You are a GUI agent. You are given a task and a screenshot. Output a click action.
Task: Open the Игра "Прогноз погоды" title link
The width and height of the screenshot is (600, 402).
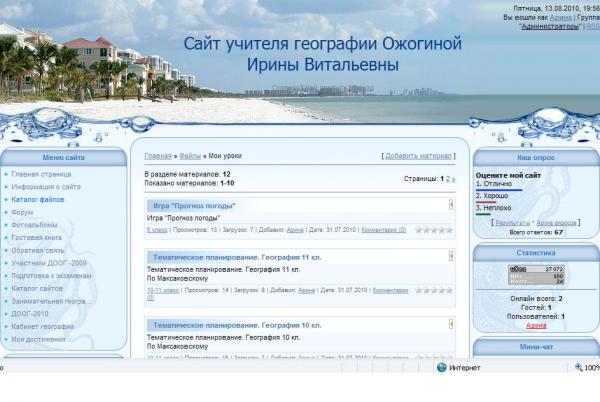point(194,206)
